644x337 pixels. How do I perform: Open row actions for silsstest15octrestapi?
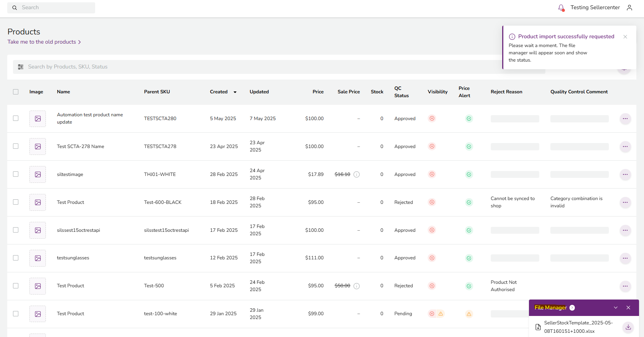tap(625, 230)
